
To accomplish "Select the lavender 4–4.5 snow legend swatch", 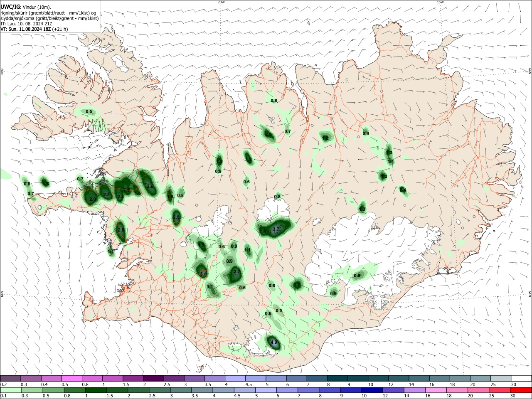I will pyautogui.click(x=235, y=379).
